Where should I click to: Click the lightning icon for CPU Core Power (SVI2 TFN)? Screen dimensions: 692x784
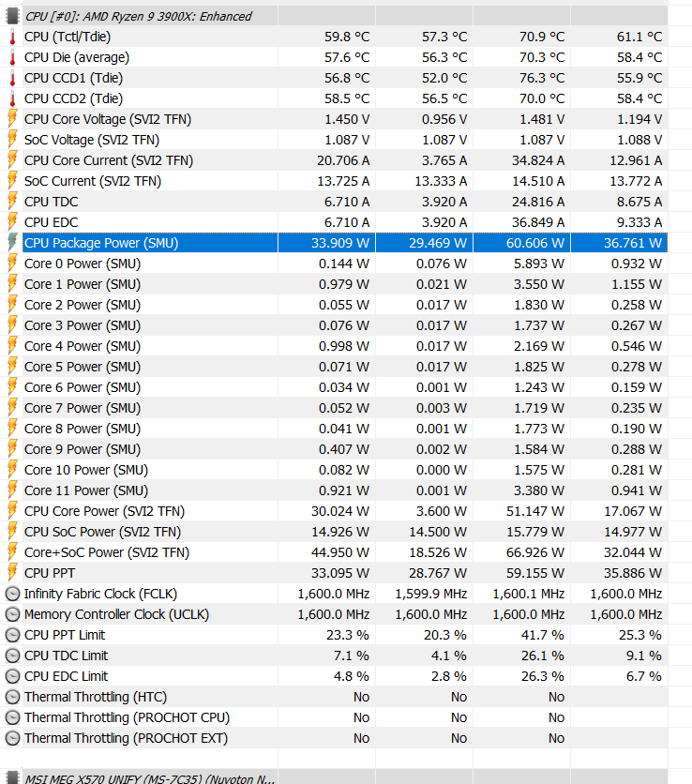(12, 511)
